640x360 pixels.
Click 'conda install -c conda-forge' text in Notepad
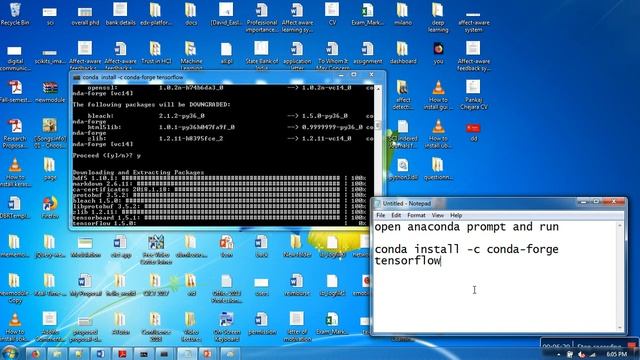[467, 249]
